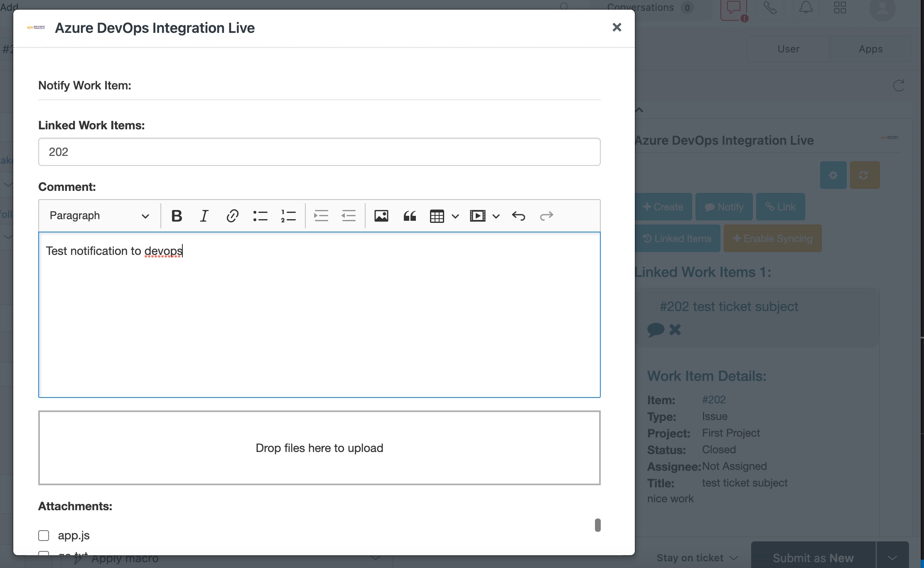This screenshot has width=924, height=568.
Task: Open the blue settings gear in sidebar
Action: tap(833, 175)
